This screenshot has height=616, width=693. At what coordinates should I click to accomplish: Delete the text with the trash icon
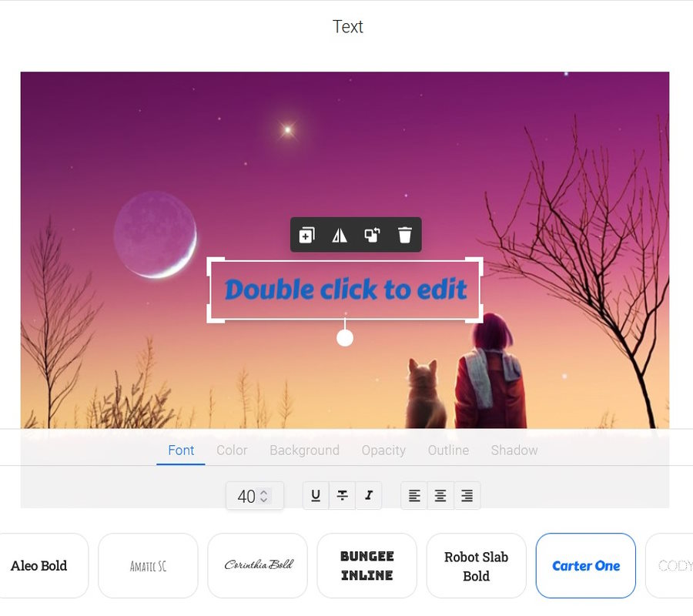click(x=405, y=235)
